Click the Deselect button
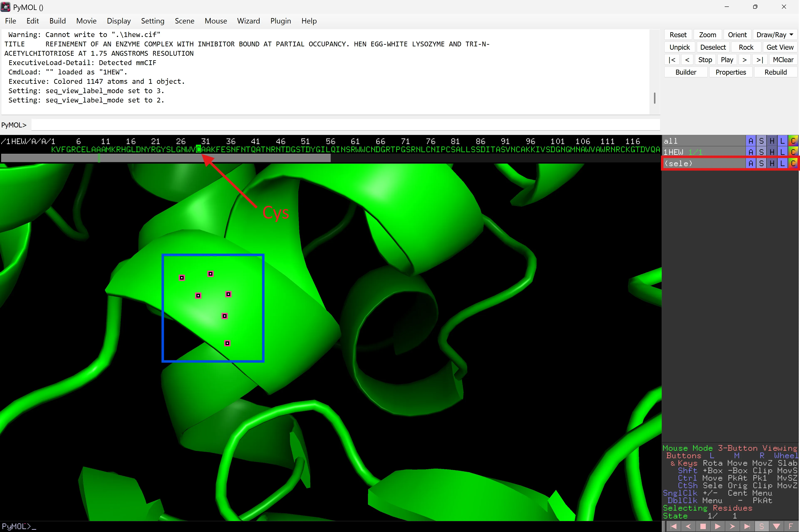The image size is (800, 532). (x=713, y=47)
